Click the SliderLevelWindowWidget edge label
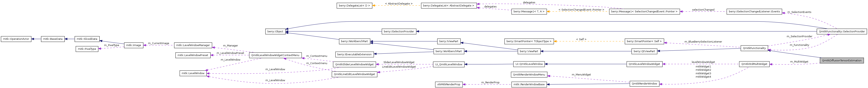 point(399,62)
